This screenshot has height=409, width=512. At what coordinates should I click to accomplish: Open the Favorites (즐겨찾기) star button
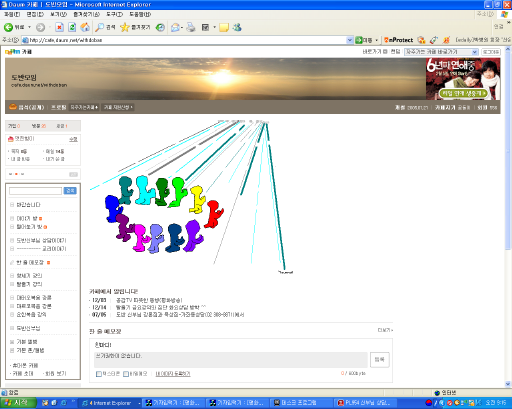coord(135,28)
